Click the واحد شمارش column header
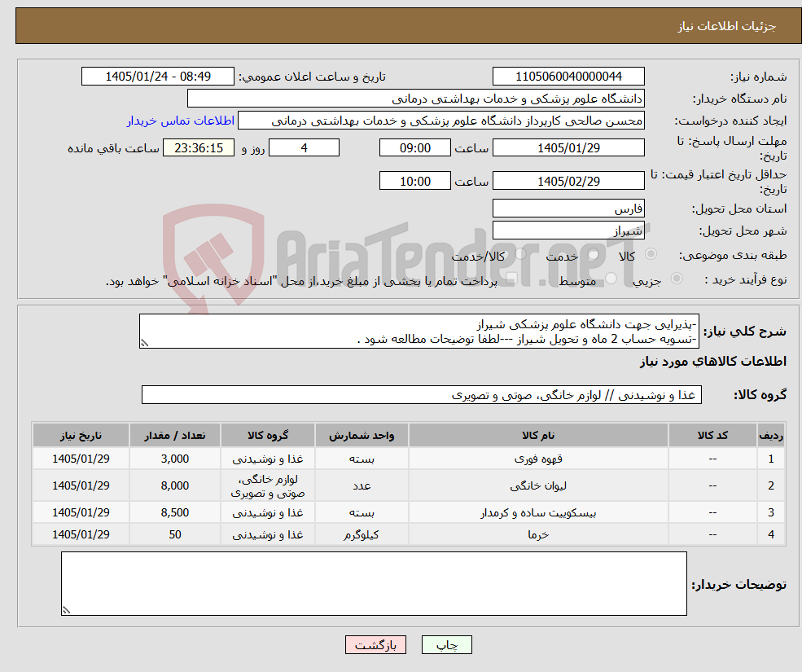Screen dimensions: 802x672 pyautogui.click(x=362, y=435)
